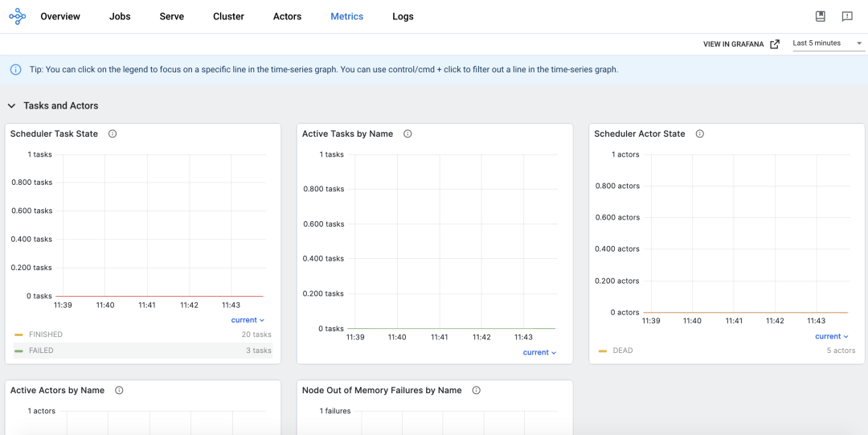Click info icon beside Scheduler Actor State
Viewport: 868px width, 435px height.
tap(700, 134)
